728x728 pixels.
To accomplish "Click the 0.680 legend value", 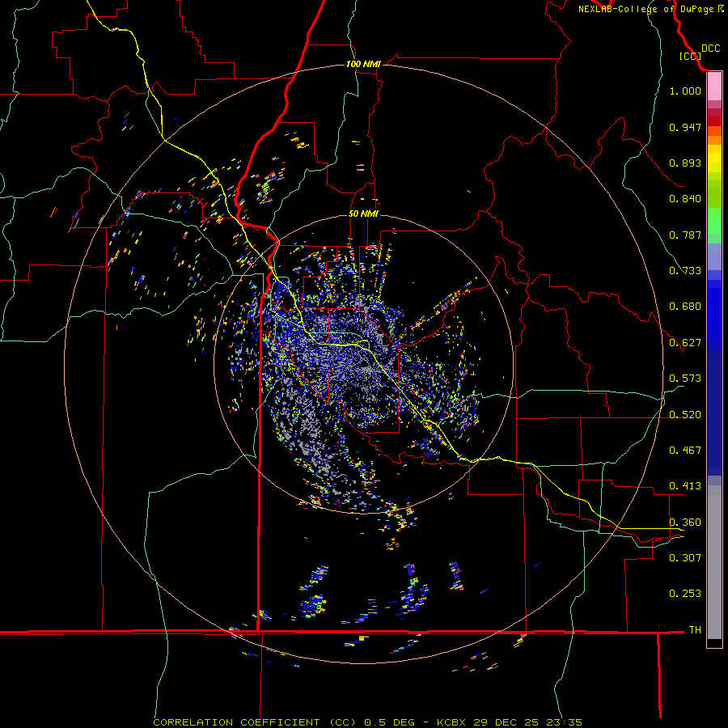I will 685,307.
